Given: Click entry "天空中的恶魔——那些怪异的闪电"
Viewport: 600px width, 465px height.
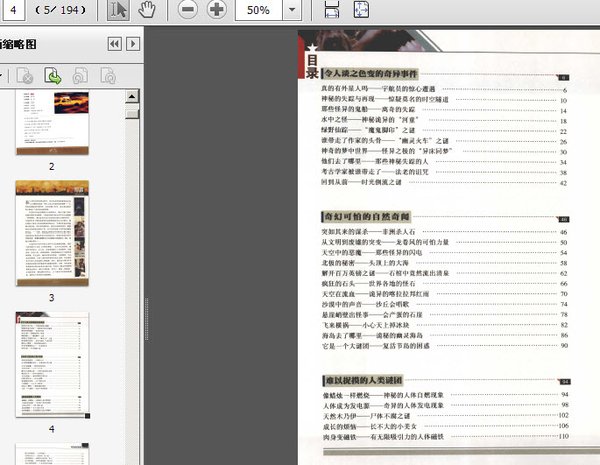Looking at the screenshot, I should coord(372,252).
